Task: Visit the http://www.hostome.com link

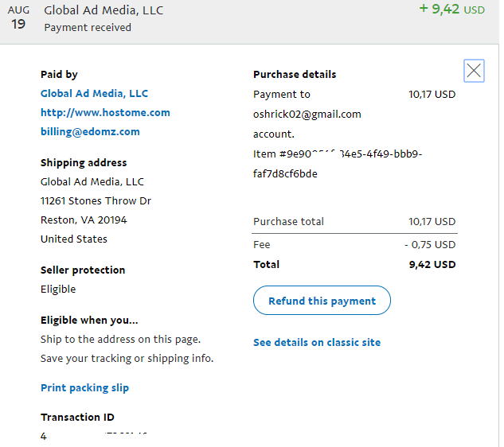Action: click(x=105, y=113)
